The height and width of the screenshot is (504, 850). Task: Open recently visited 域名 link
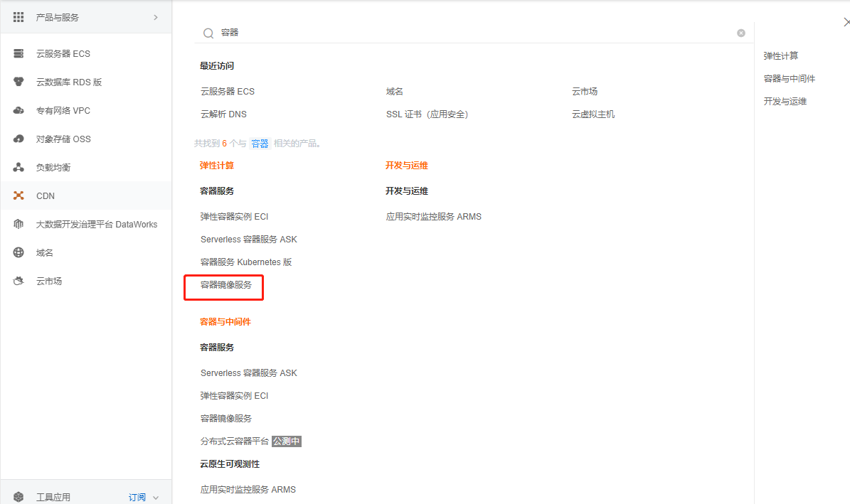tap(395, 92)
